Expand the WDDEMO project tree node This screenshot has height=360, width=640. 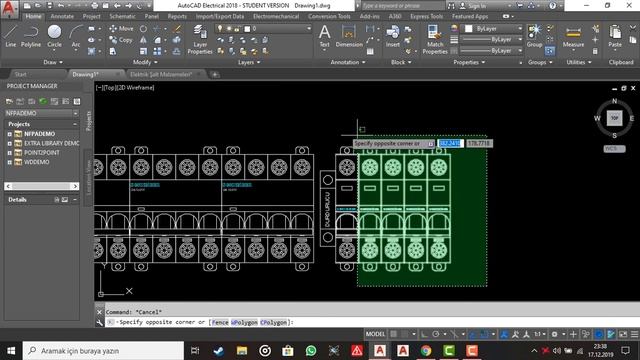(x=9, y=162)
